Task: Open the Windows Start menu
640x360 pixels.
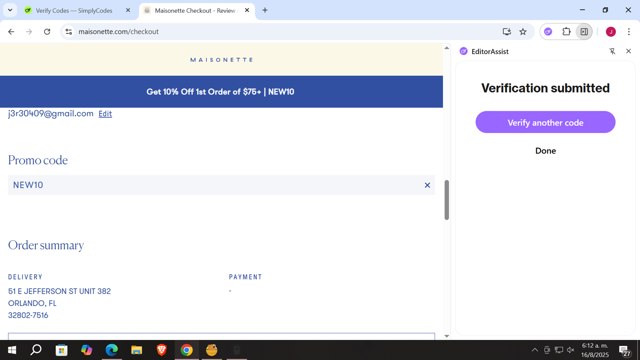Action: [x=12, y=350]
